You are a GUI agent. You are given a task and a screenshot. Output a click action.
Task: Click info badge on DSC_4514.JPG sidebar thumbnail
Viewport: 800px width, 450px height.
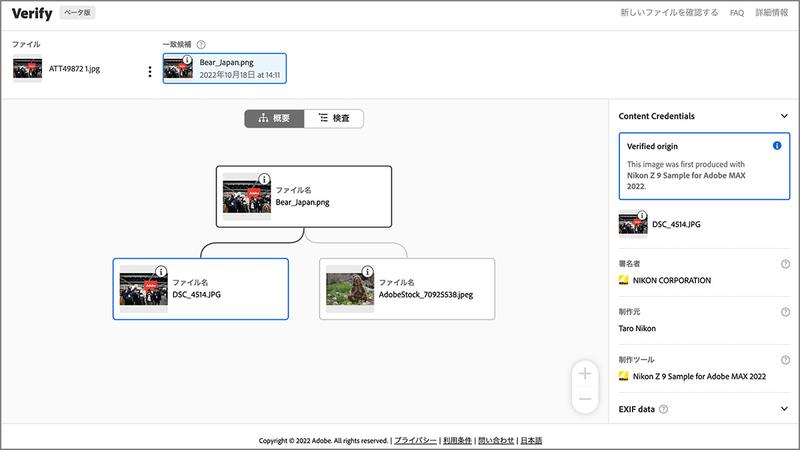pos(642,215)
